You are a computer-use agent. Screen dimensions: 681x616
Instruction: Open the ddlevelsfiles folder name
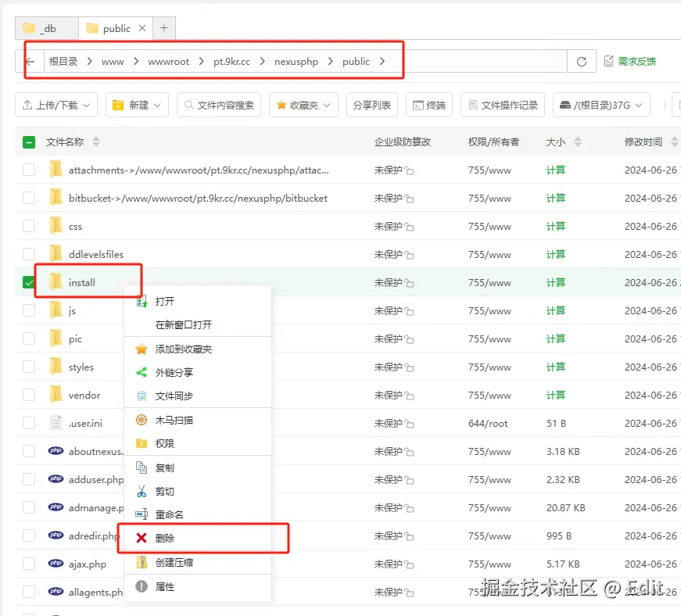[x=96, y=254]
